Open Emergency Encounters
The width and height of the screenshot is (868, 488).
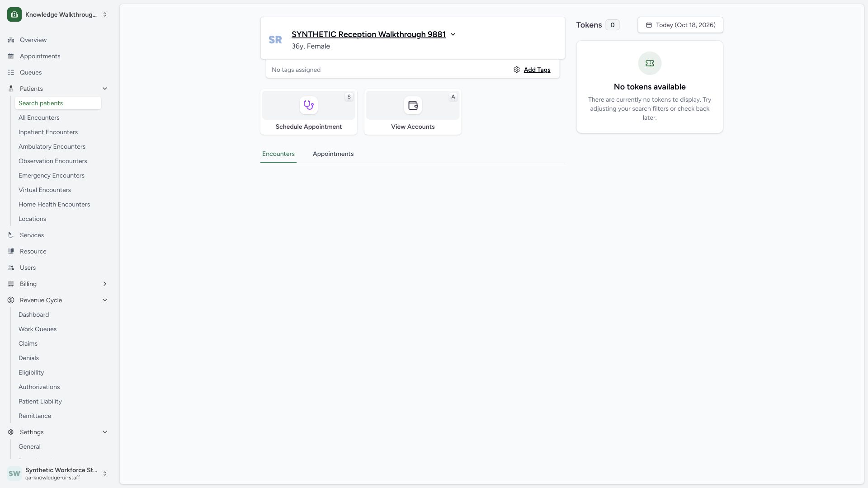52,175
